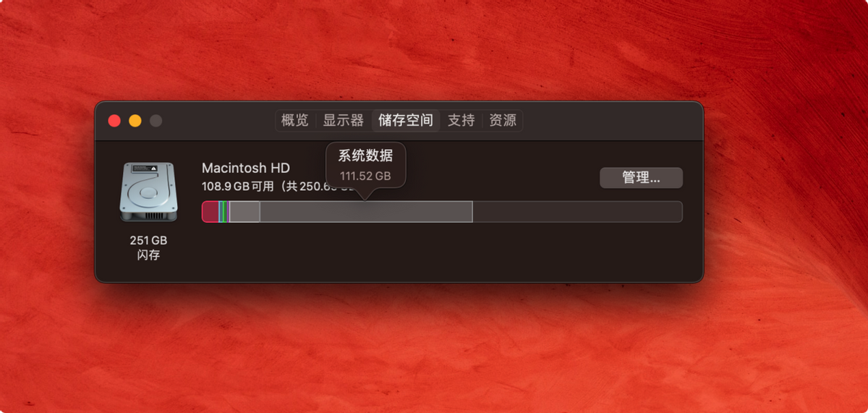This screenshot has width=868, height=413.
Task: Click the 系统数据 segment under the tooltip
Action: [366, 211]
